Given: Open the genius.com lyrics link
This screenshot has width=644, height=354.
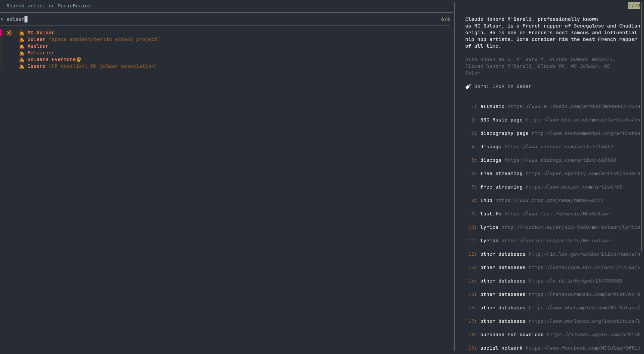Looking at the screenshot, I should [x=555, y=241].
